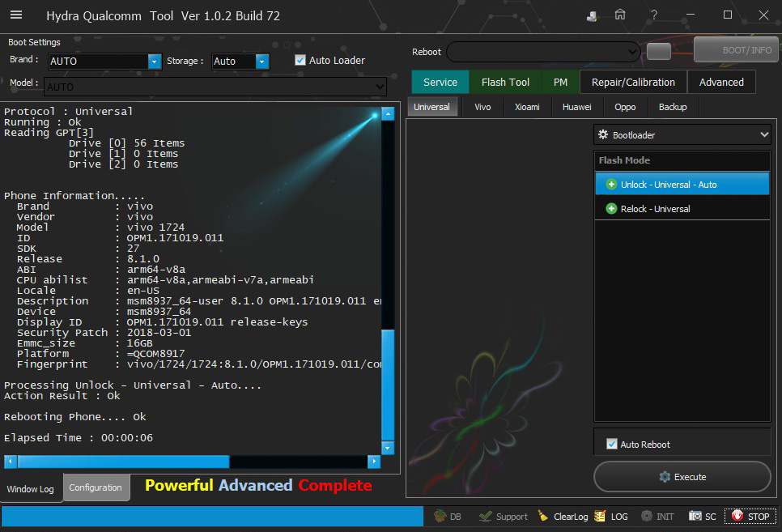
Task: Click the log's scroll left arrow
Action: pyautogui.click(x=11, y=462)
